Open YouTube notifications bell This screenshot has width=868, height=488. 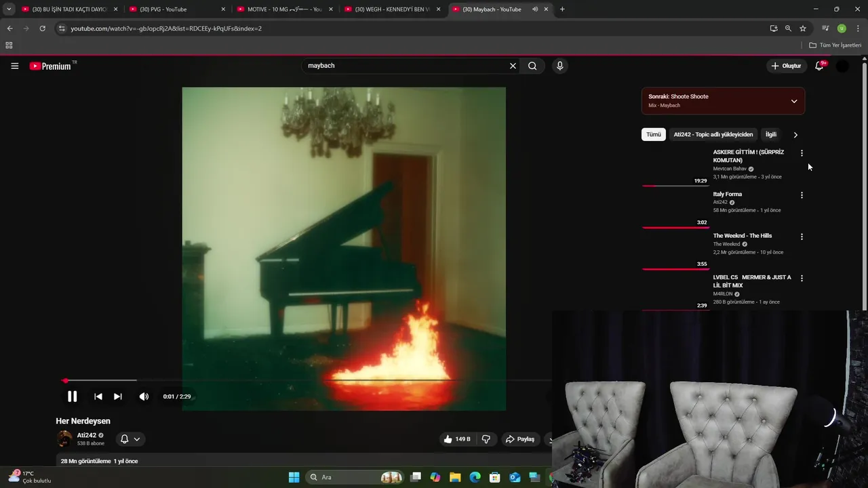click(x=819, y=66)
